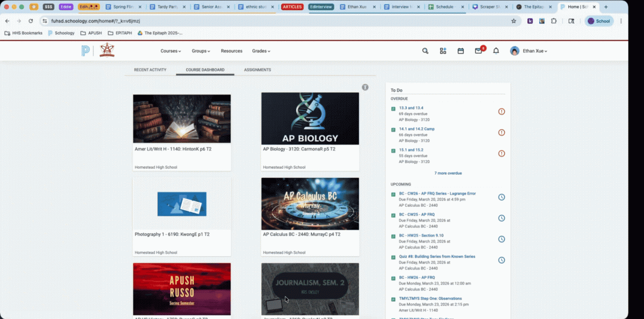
Task: Click the school star crest logo
Action: (107, 50)
